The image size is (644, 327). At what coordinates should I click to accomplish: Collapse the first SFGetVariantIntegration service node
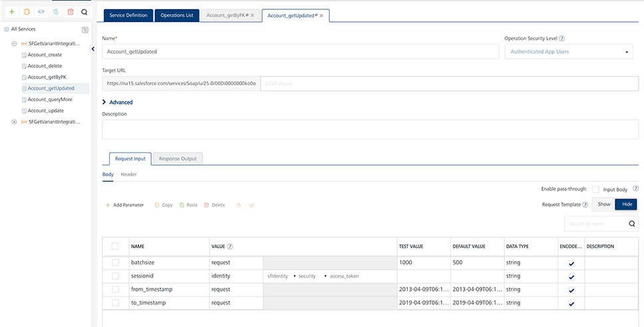click(x=15, y=43)
